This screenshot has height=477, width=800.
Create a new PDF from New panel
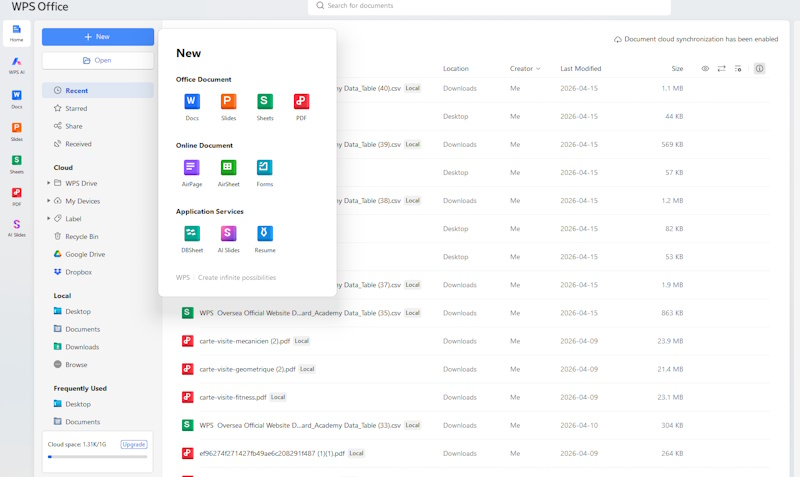(x=301, y=107)
